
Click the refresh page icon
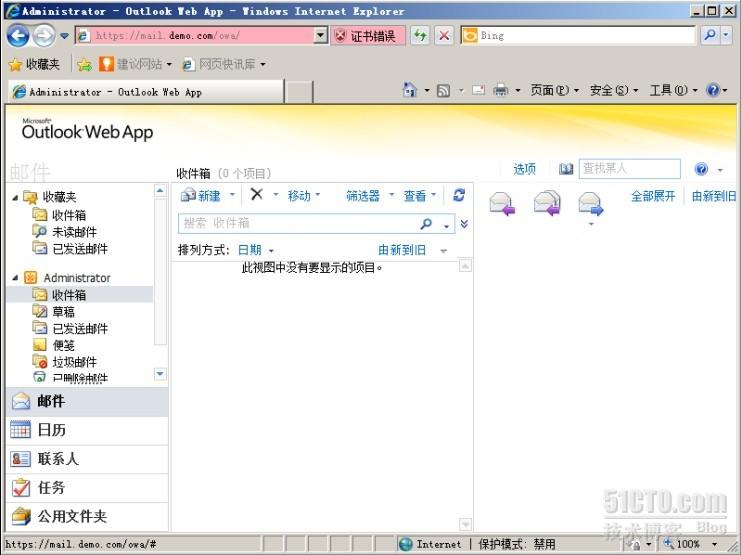tap(420, 35)
